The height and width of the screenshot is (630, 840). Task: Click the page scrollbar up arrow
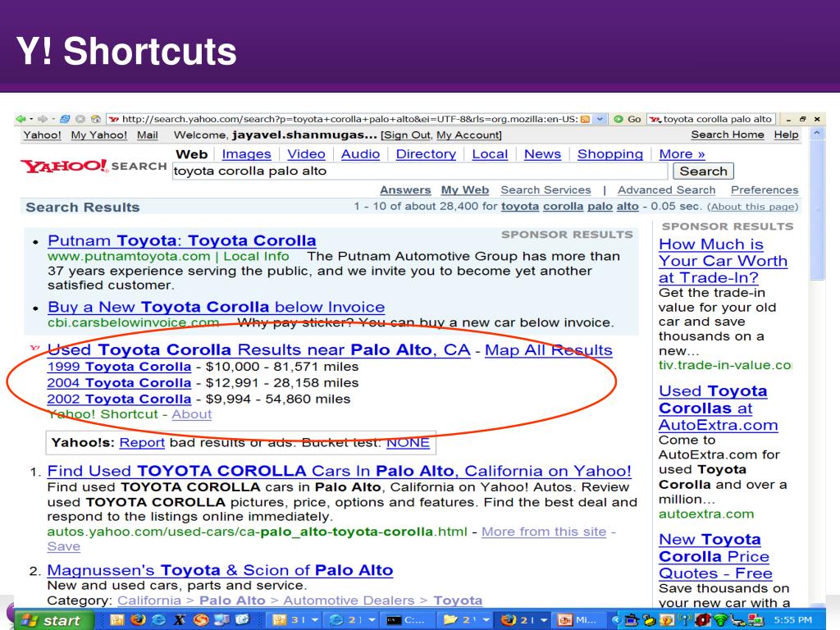pyautogui.click(x=817, y=133)
